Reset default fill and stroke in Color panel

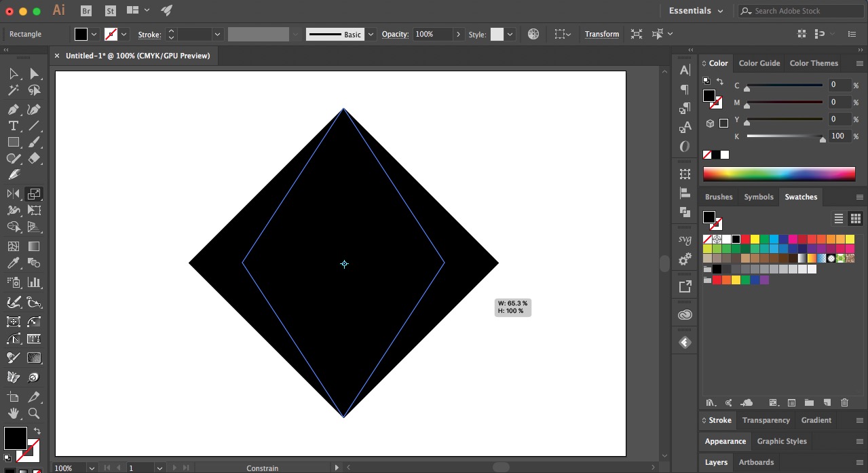(706, 81)
